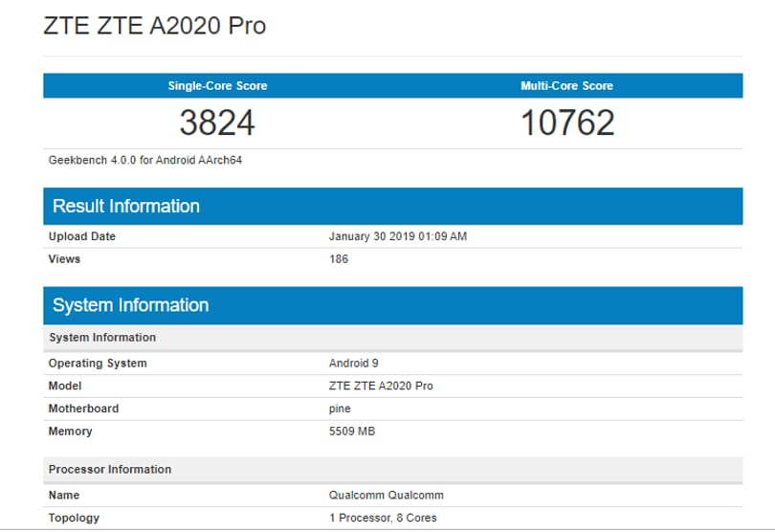The image size is (775, 532).
Task: Click the multi-core score value 10762
Action: [x=567, y=122]
